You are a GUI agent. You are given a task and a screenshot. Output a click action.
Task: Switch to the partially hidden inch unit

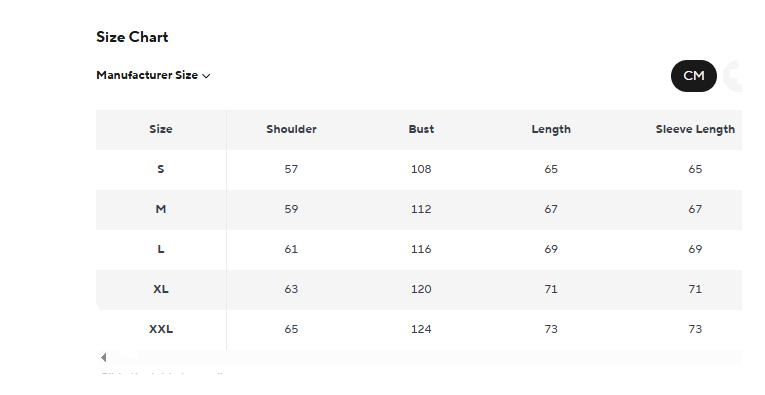coord(733,76)
